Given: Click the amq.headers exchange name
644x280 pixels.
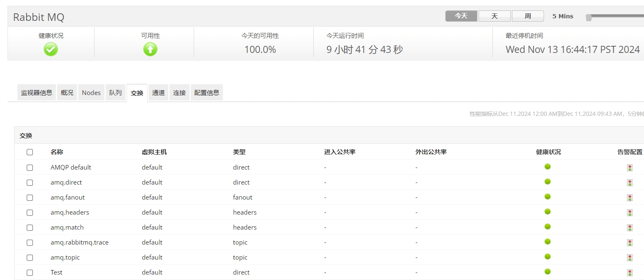Looking at the screenshot, I should (x=70, y=212).
